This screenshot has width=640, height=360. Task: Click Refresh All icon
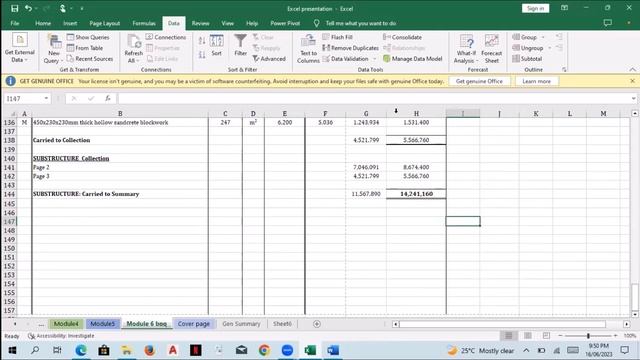tap(133, 49)
